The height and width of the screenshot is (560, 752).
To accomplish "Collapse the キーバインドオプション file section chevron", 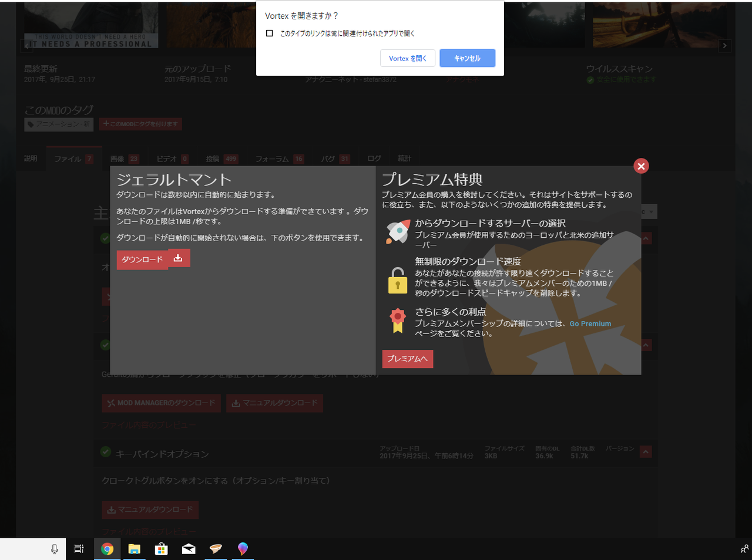I will point(646,451).
